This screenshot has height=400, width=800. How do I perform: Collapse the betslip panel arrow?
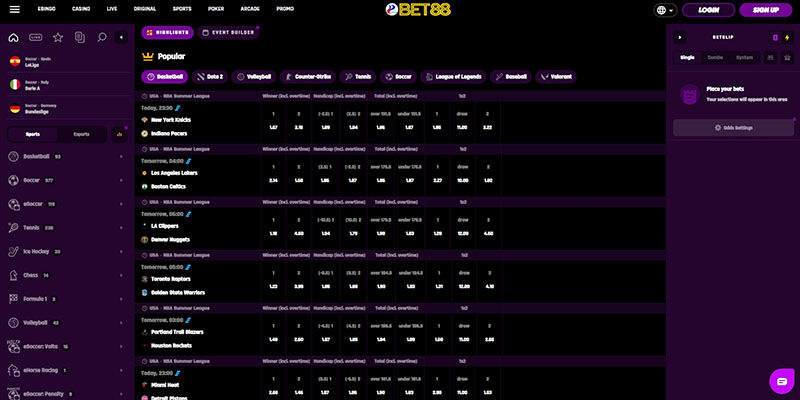(x=680, y=37)
